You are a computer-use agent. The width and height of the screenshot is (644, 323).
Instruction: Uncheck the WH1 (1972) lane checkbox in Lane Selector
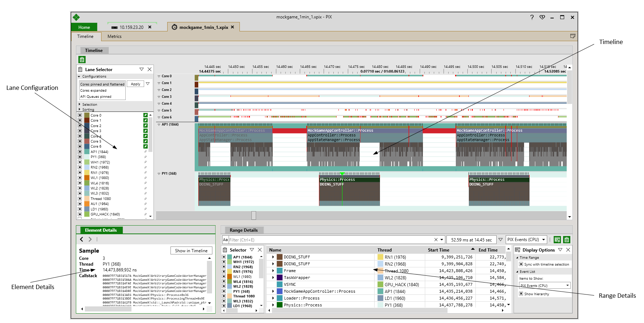80,162
